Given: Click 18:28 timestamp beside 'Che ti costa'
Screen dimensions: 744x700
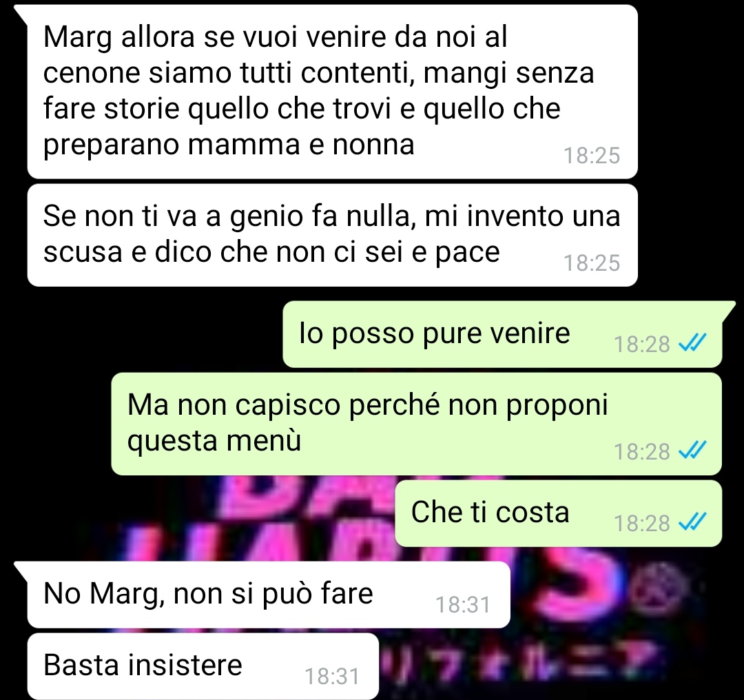Looking at the screenshot, I should 641,523.
